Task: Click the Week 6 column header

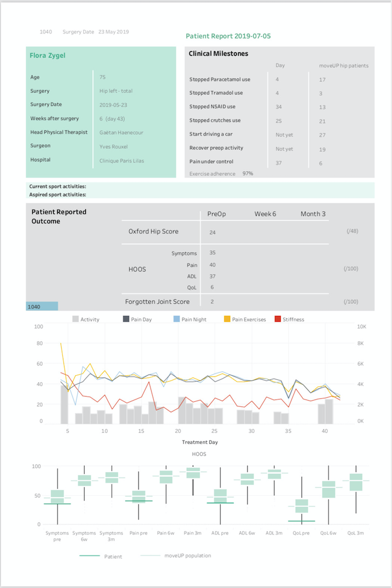Action: (265, 214)
